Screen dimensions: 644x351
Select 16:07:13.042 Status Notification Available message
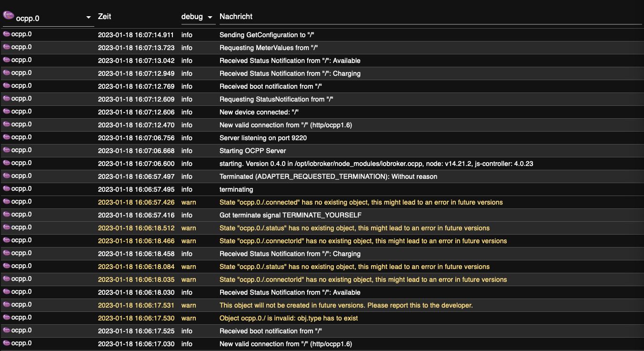pyautogui.click(x=290, y=61)
